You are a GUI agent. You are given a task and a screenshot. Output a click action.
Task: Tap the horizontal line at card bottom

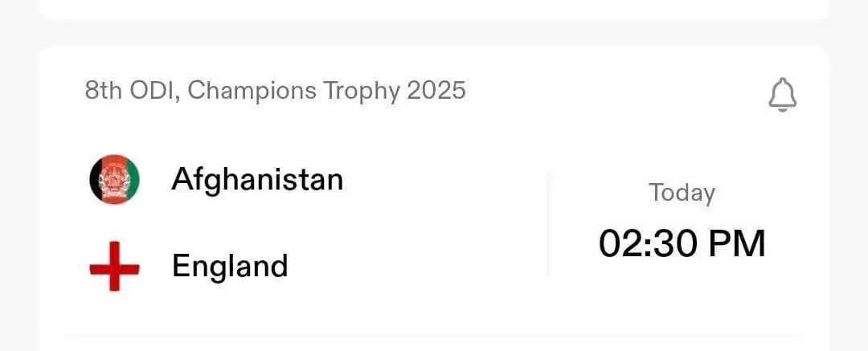[x=434, y=336]
